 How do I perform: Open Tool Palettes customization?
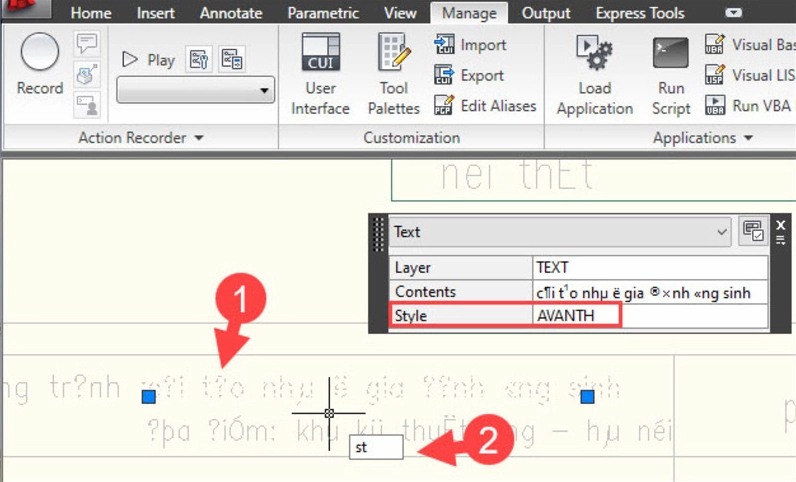(x=393, y=74)
